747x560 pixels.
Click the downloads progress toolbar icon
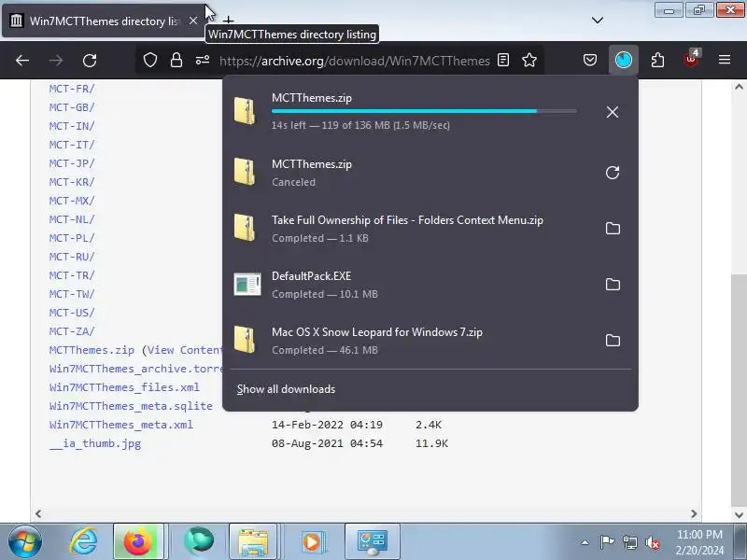pyautogui.click(x=624, y=60)
